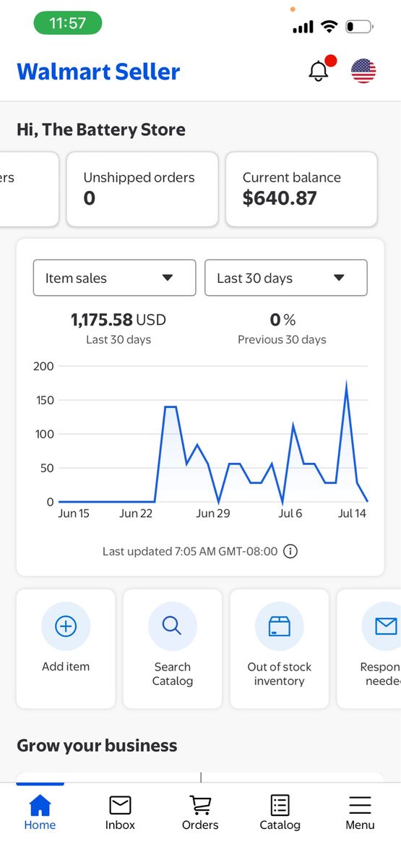Screen dimensions: 401x868
Task: Open Search Catalog magnifier icon
Action: 173,626
